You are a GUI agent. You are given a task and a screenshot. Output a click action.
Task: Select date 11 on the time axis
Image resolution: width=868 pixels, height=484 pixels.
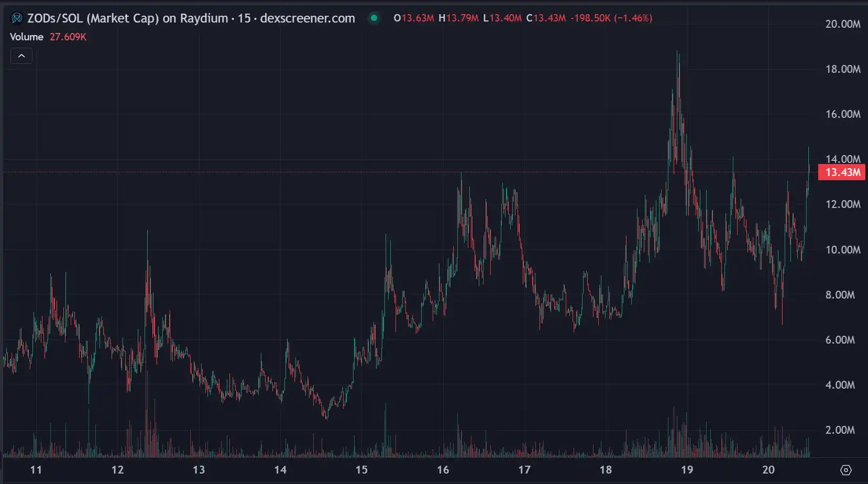[x=36, y=470]
